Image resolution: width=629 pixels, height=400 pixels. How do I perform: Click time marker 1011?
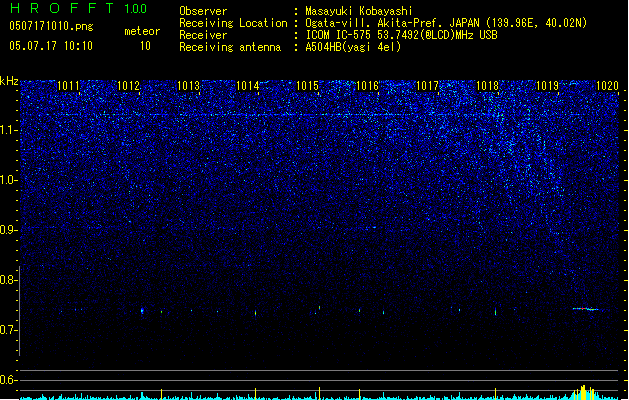(x=69, y=86)
